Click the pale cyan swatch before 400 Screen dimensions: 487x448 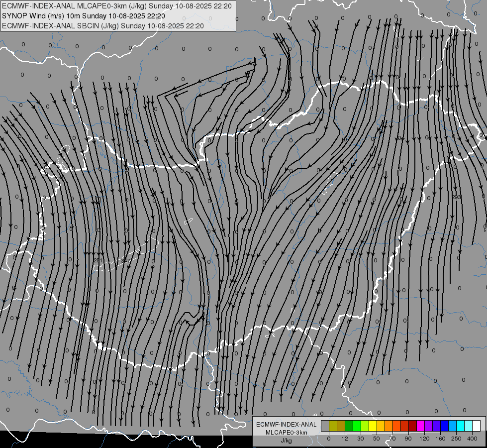click(469, 426)
